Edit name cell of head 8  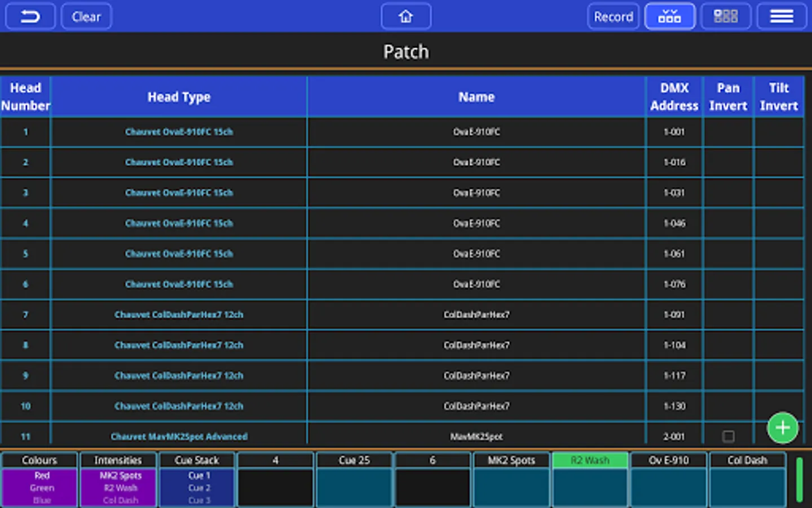(x=476, y=345)
